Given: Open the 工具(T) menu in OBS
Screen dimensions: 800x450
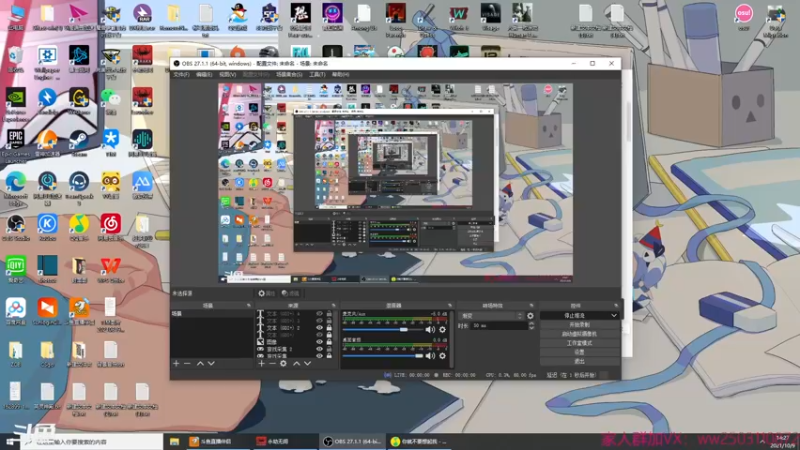Looking at the screenshot, I should (317, 74).
